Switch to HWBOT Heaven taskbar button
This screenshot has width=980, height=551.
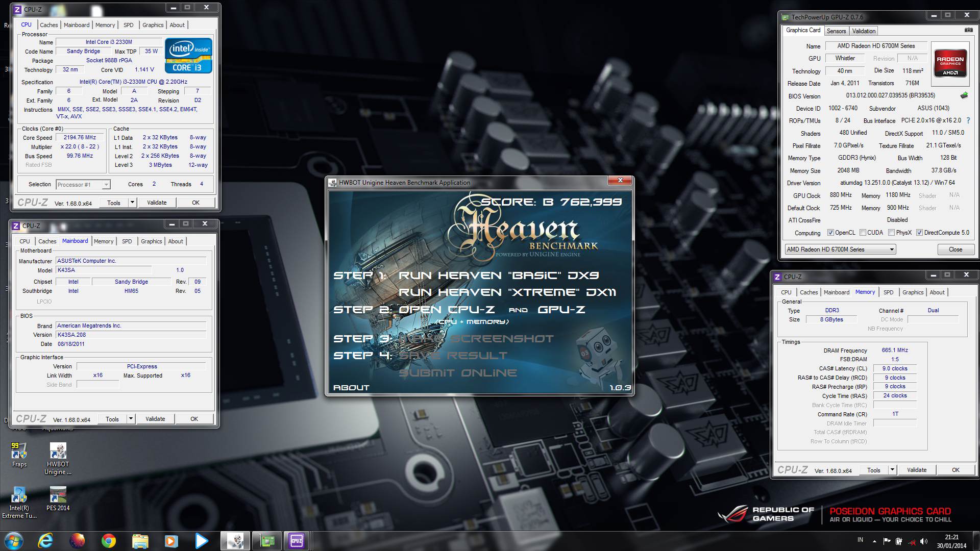(235, 540)
